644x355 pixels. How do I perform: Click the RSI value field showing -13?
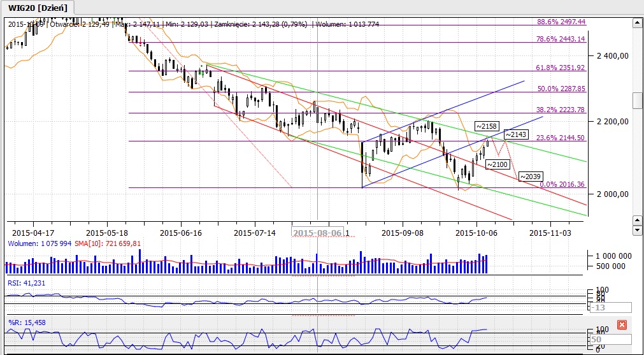[x=610, y=308]
